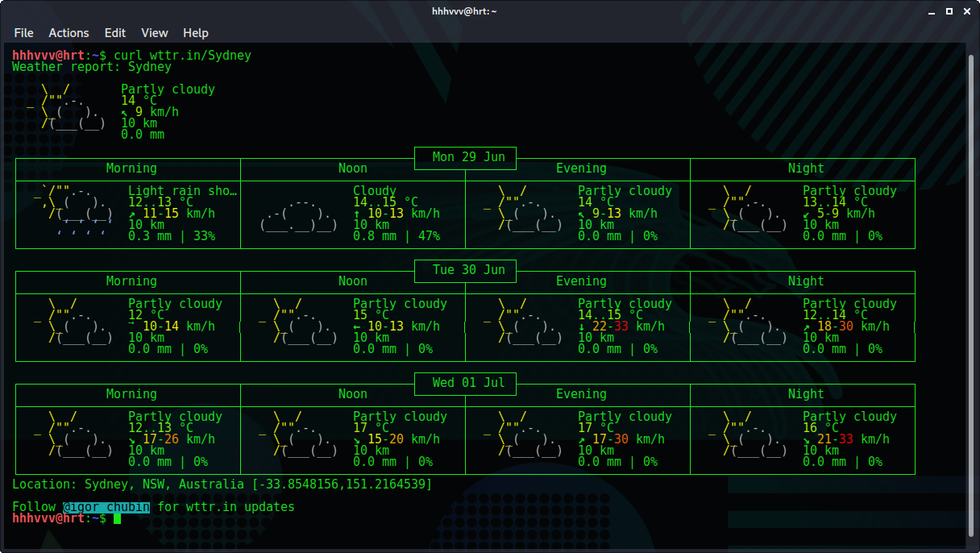Maximize the terminal window
This screenshot has height=553, width=980.
949,11
